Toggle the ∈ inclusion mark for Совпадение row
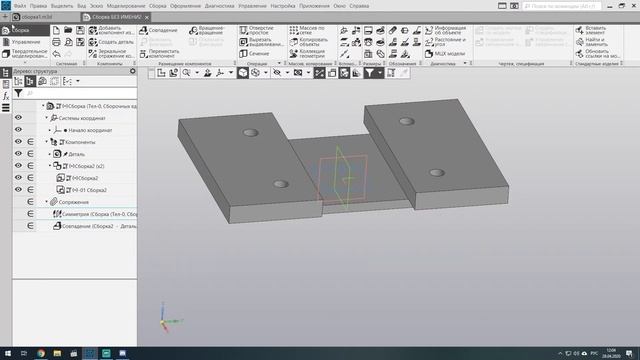Image resolution: width=640 pixels, height=360 pixels. (x=31, y=226)
